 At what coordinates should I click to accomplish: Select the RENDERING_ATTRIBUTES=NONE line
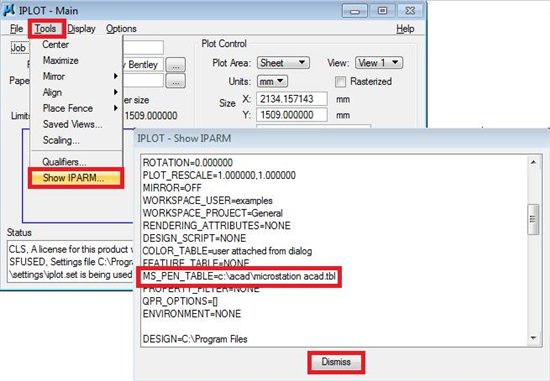coord(216,226)
